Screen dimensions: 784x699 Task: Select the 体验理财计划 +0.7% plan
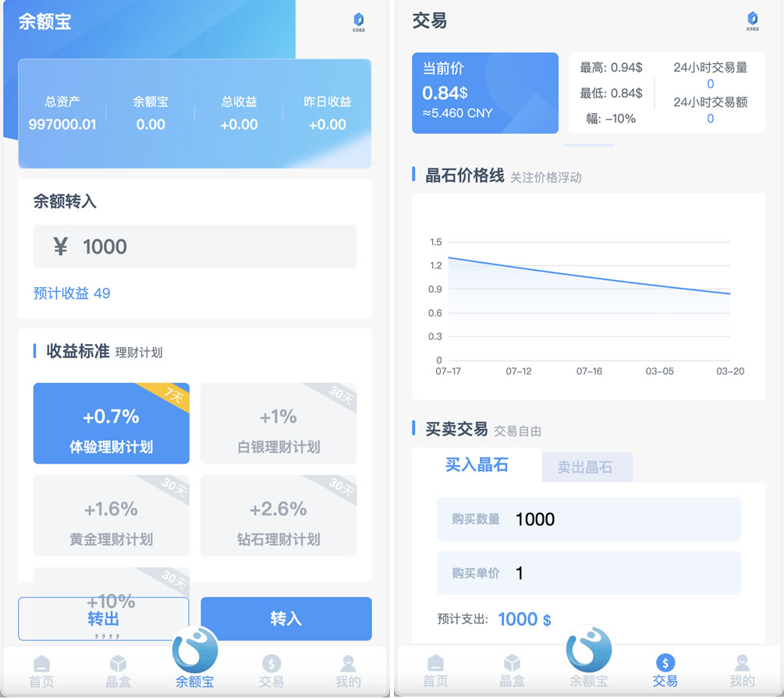click(x=111, y=424)
